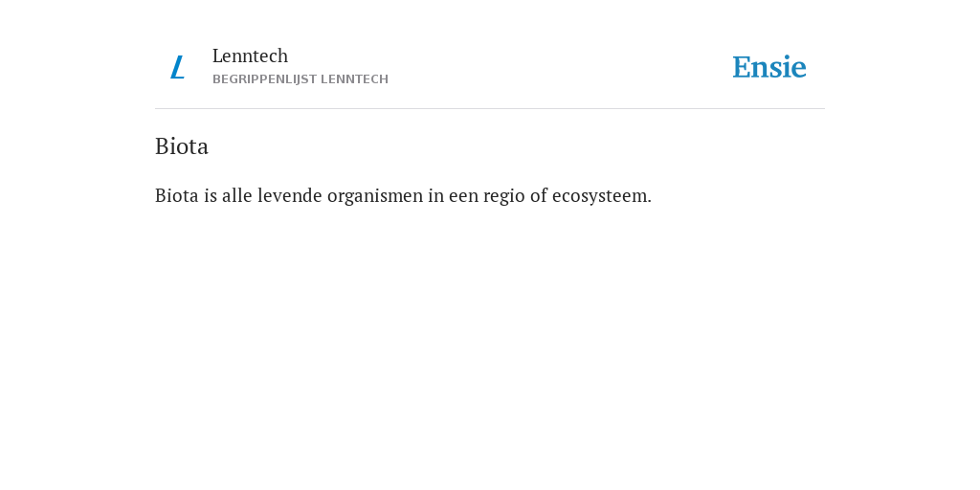Click the word BEGRIPPENLIJST in the subtitle
The height and width of the screenshot is (490, 980).
click(x=264, y=79)
